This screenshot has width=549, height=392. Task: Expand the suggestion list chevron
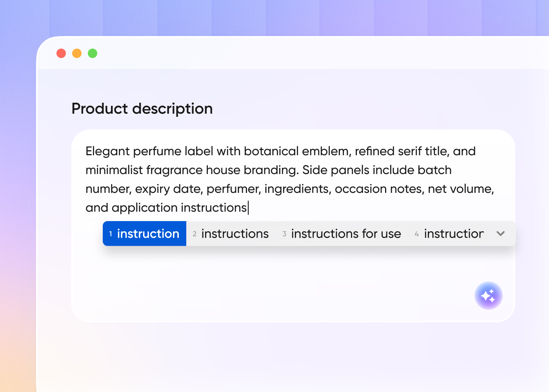coord(500,233)
